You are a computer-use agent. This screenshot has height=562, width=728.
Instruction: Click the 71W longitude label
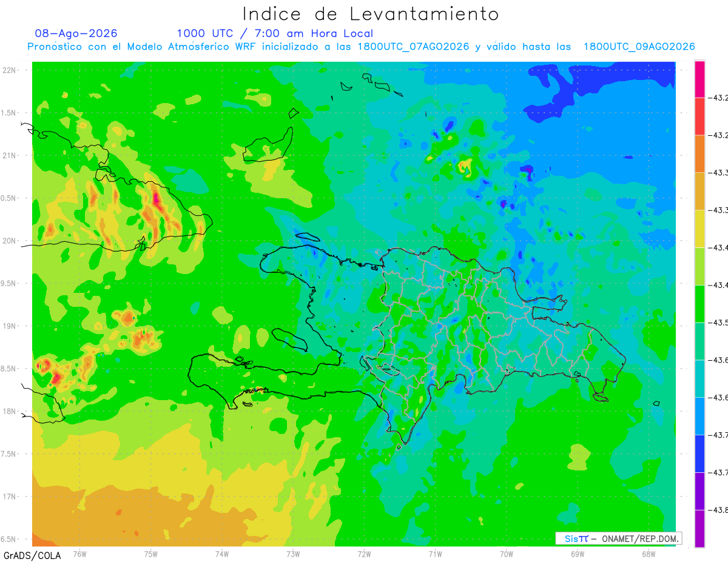pyautogui.click(x=435, y=554)
